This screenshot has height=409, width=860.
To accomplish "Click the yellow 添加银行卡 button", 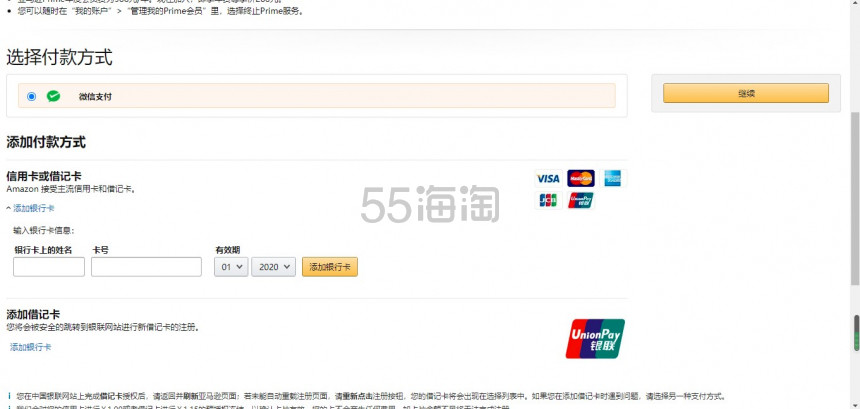I will (x=329, y=267).
